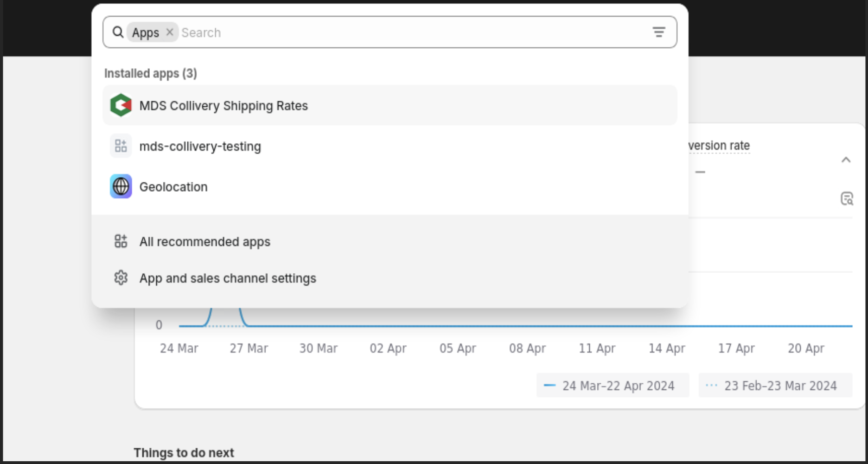Remove the Apps filter tag
Image resolution: width=868 pixels, height=464 pixels.
click(x=170, y=32)
